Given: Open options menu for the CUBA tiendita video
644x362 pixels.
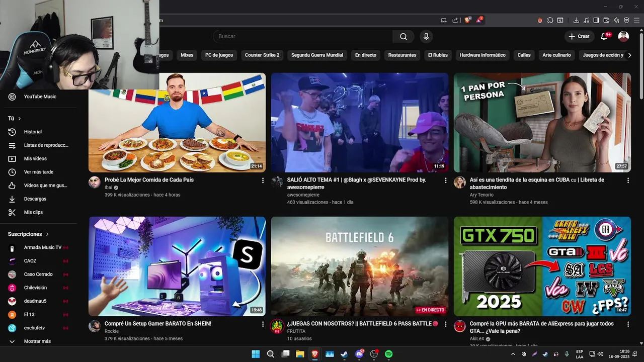Looking at the screenshot, I should point(628,180).
